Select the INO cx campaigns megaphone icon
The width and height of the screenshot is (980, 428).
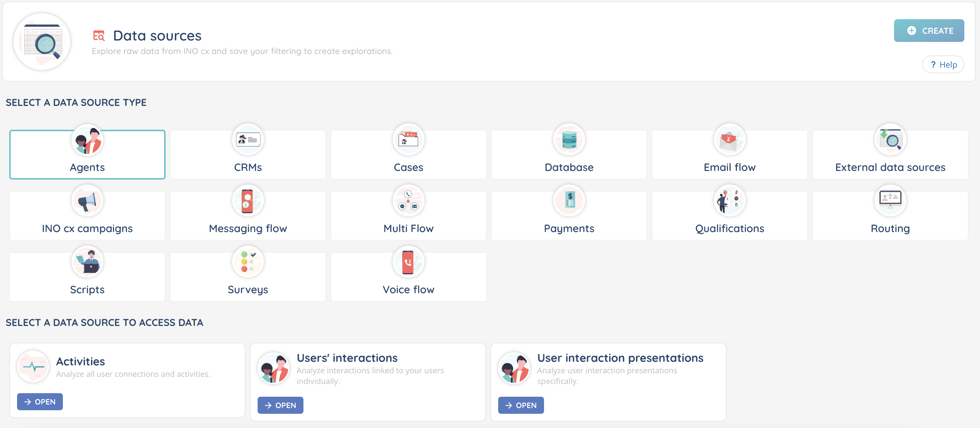click(87, 200)
